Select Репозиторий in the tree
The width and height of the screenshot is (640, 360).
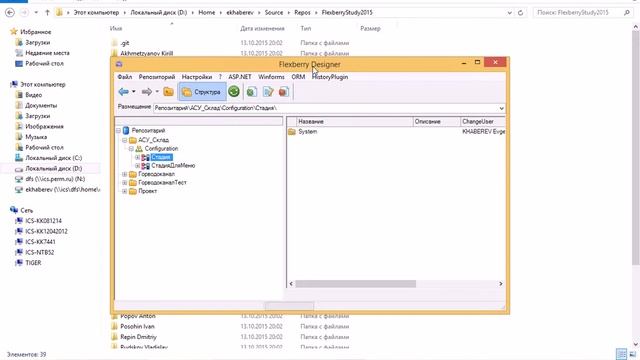[148, 131]
